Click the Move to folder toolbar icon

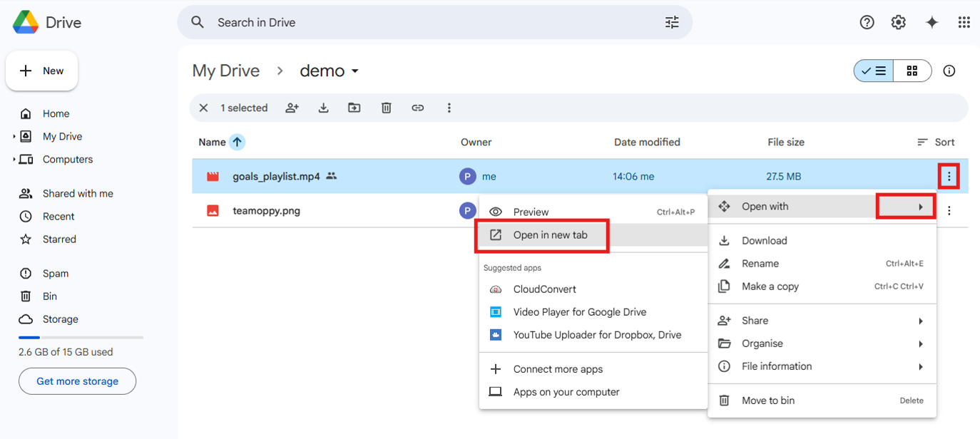click(354, 108)
